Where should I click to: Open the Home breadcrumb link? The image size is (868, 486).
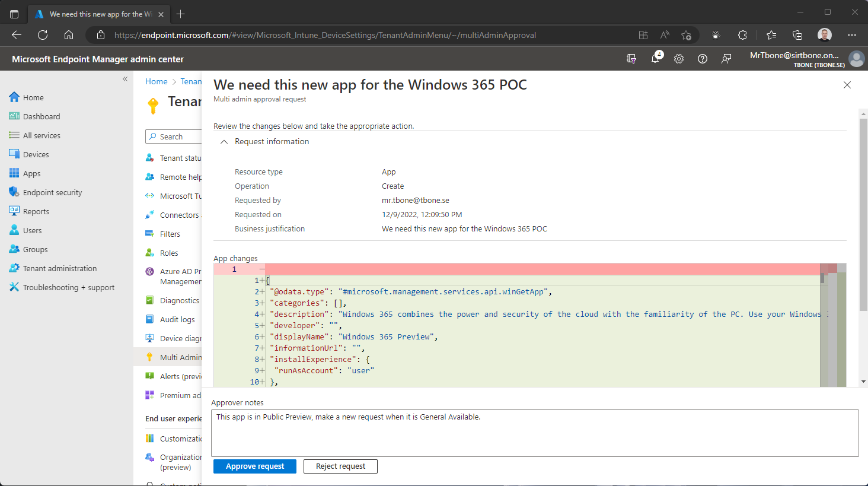[156, 81]
